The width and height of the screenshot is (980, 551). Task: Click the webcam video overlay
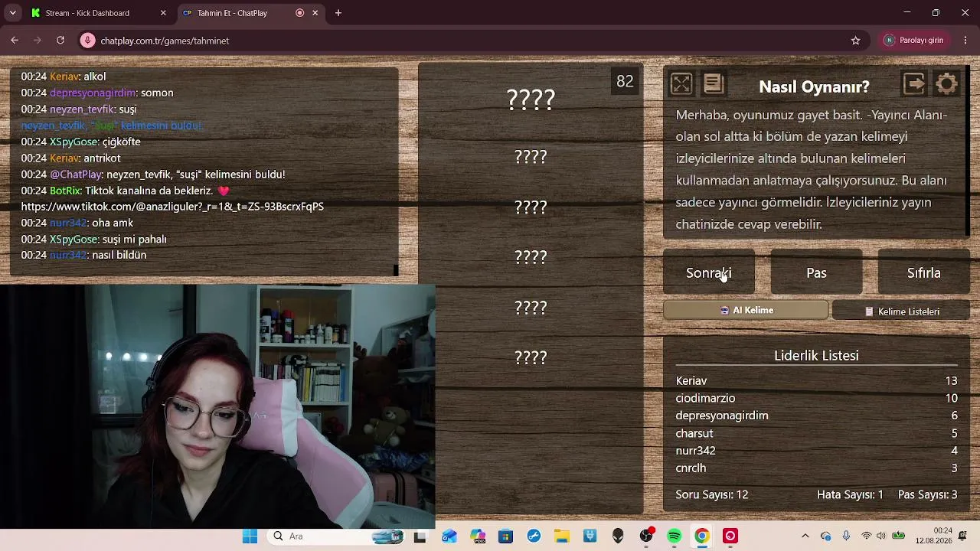217,406
